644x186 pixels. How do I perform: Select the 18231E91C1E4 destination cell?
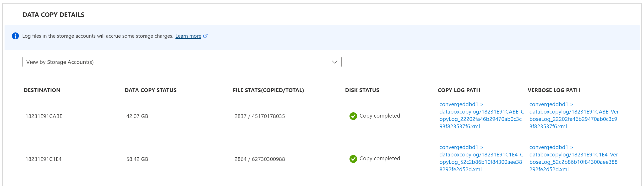click(43, 159)
